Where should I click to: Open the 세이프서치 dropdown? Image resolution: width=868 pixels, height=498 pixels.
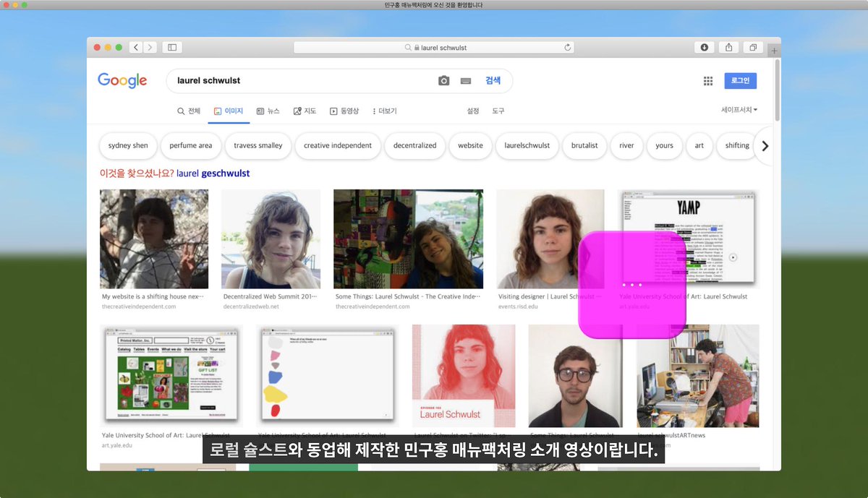(x=739, y=110)
